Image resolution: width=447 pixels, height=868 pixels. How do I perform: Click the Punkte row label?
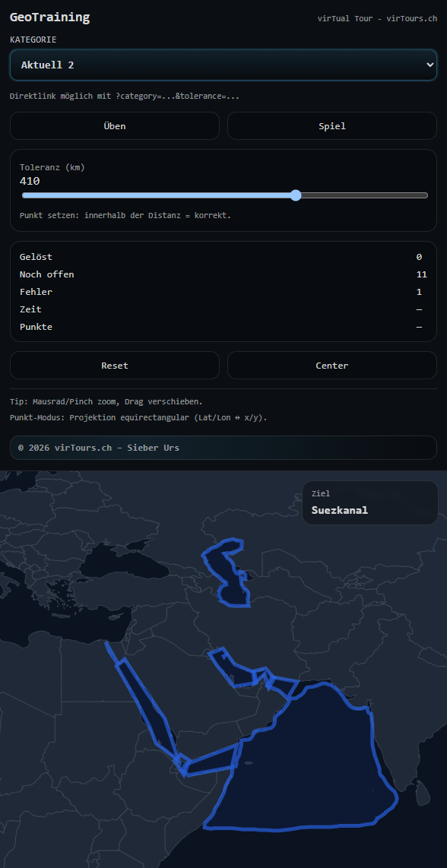(x=36, y=327)
